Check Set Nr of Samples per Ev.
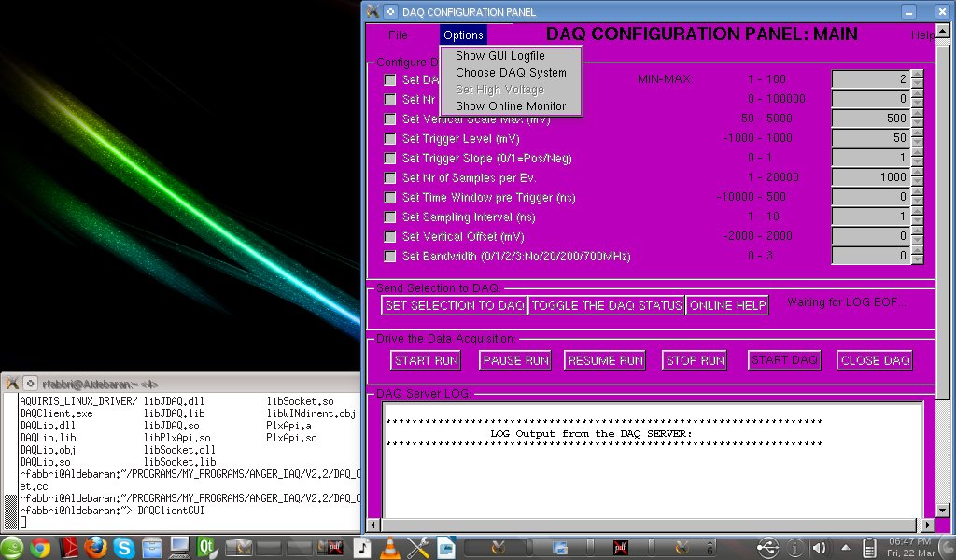 click(390, 177)
